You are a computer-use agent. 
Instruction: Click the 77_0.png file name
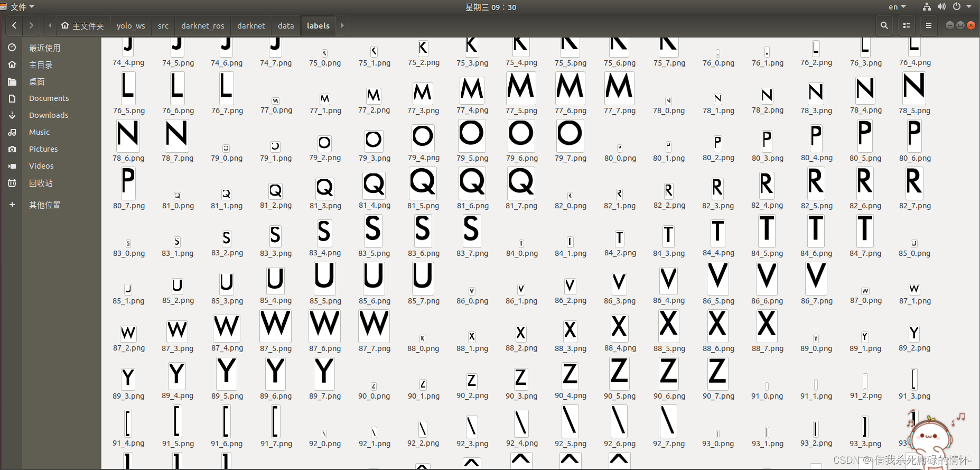276,110
